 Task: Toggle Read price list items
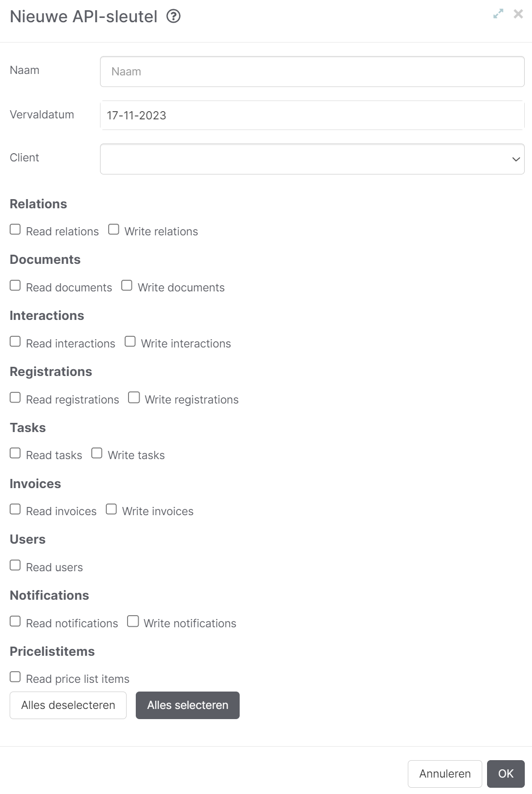pos(15,677)
